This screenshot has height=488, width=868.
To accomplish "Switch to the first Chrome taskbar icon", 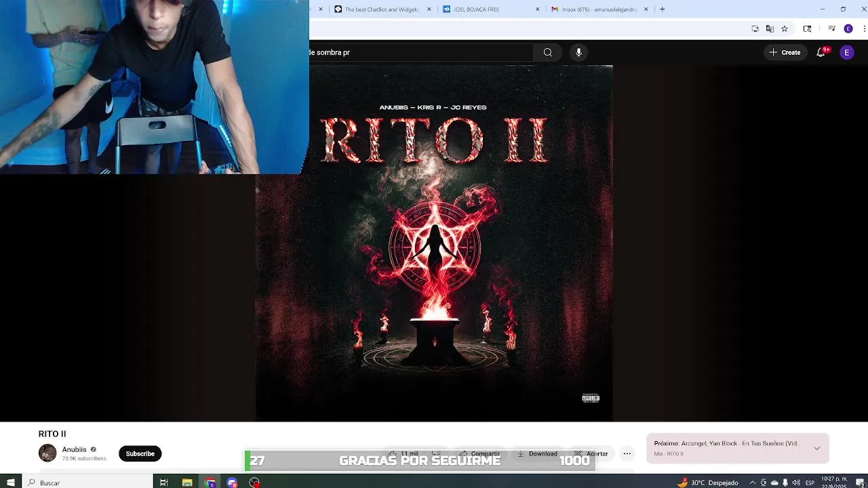I will click(210, 483).
